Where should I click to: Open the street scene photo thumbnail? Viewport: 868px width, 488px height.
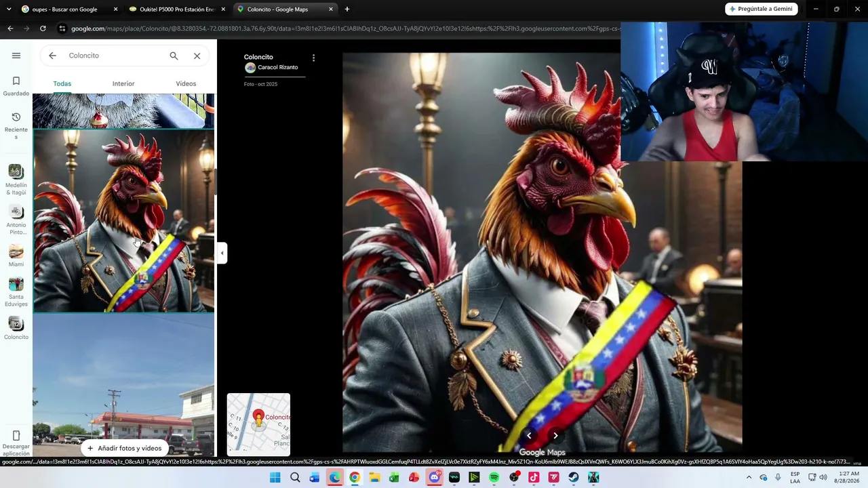click(123, 385)
